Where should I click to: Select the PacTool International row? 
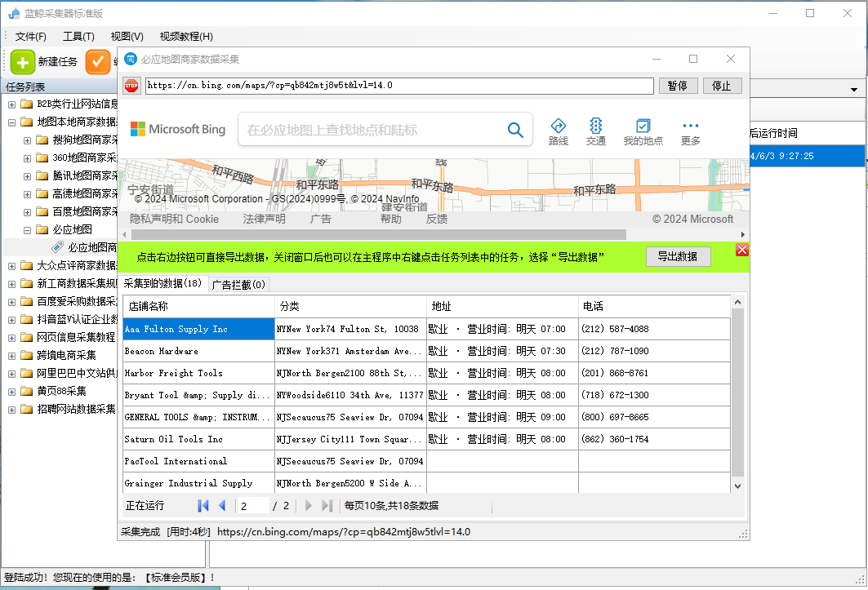point(426,461)
